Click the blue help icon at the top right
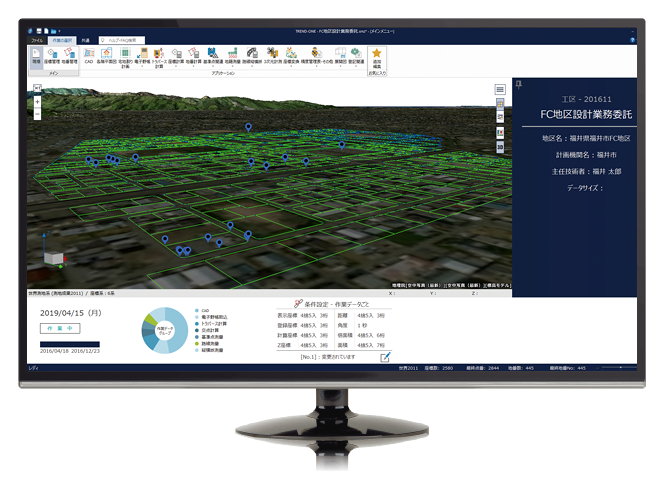This screenshot has width=664, height=489. (x=632, y=40)
